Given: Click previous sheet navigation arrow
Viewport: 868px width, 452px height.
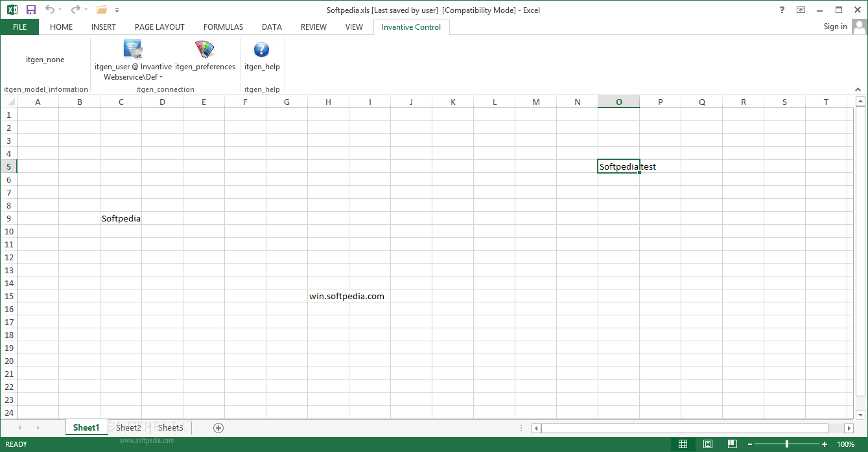Looking at the screenshot, I should tap(19, 427).
